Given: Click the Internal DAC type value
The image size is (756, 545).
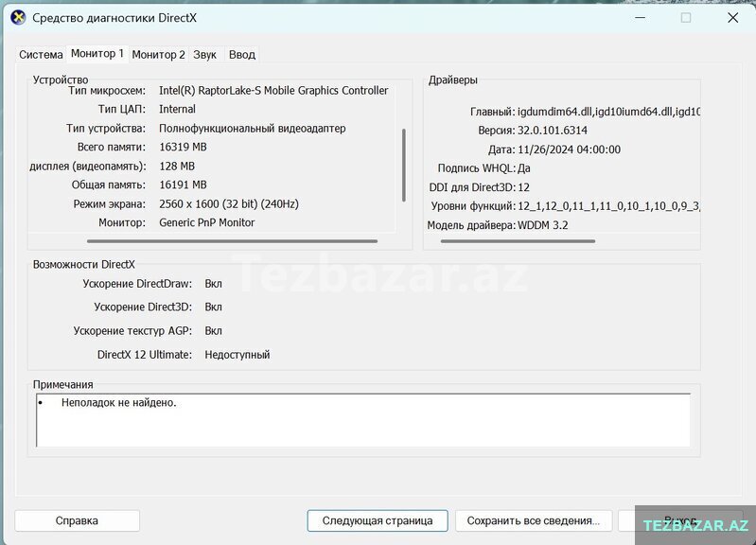Looking at the screenshot, I should 178,110.
